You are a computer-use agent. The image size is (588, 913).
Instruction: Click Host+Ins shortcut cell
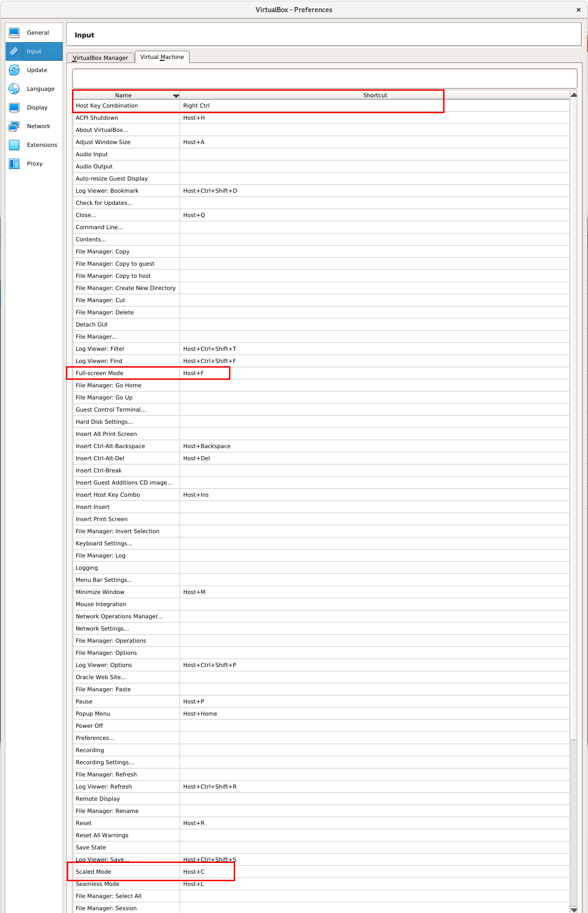374,495
